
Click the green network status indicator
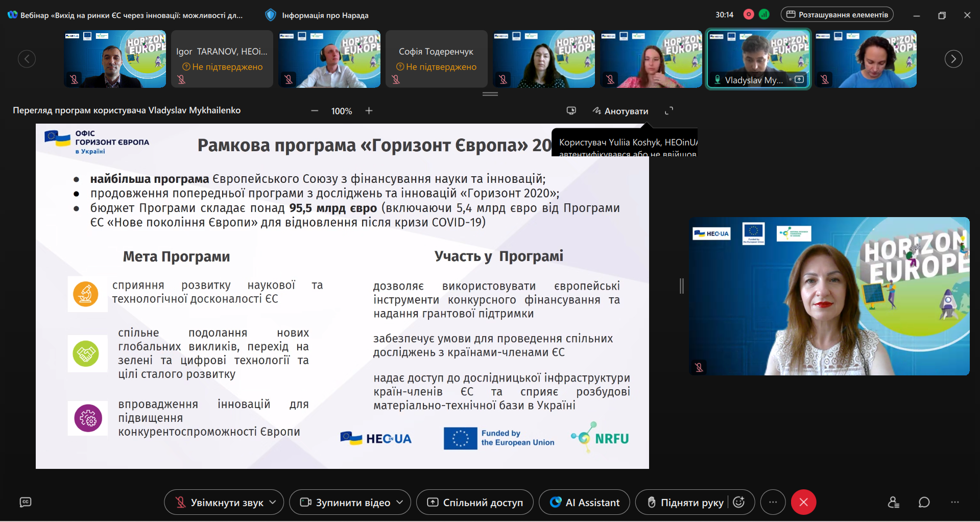pos(764,14)
